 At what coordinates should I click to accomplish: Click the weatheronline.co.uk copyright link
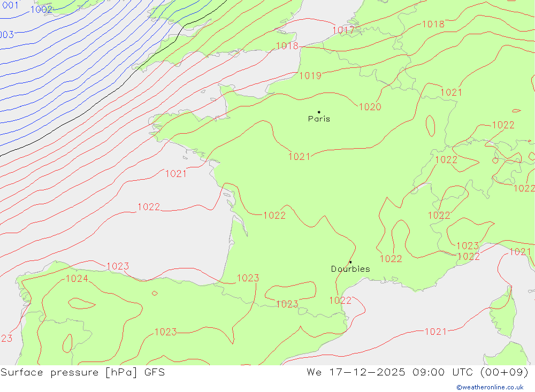point(490,387)
